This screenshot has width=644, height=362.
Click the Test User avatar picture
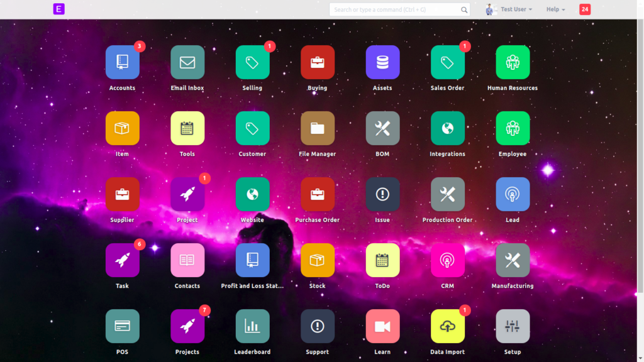490,9
